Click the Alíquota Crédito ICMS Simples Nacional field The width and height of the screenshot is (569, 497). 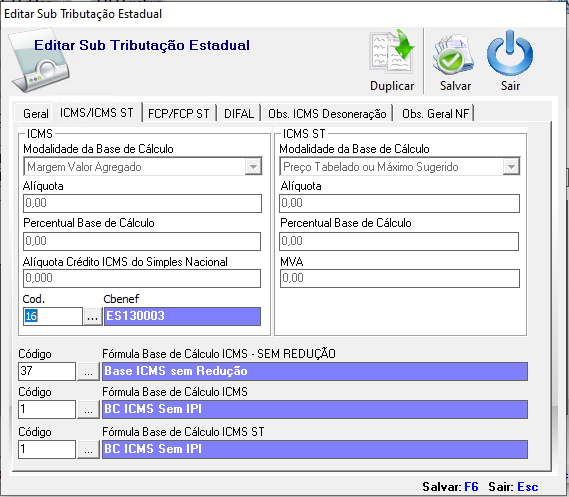tap(142, 278)
